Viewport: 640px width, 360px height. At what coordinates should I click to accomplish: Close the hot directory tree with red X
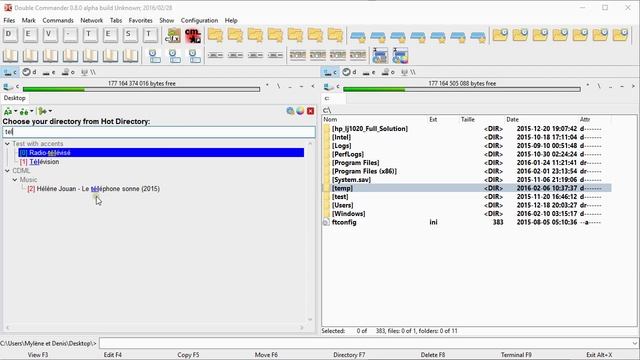(311, 111)
